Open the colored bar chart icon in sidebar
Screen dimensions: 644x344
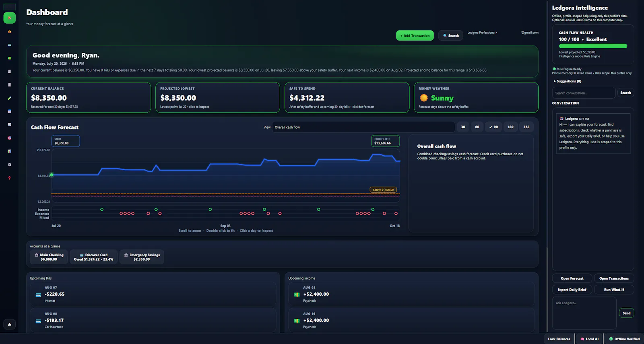(x=9, y=151)
